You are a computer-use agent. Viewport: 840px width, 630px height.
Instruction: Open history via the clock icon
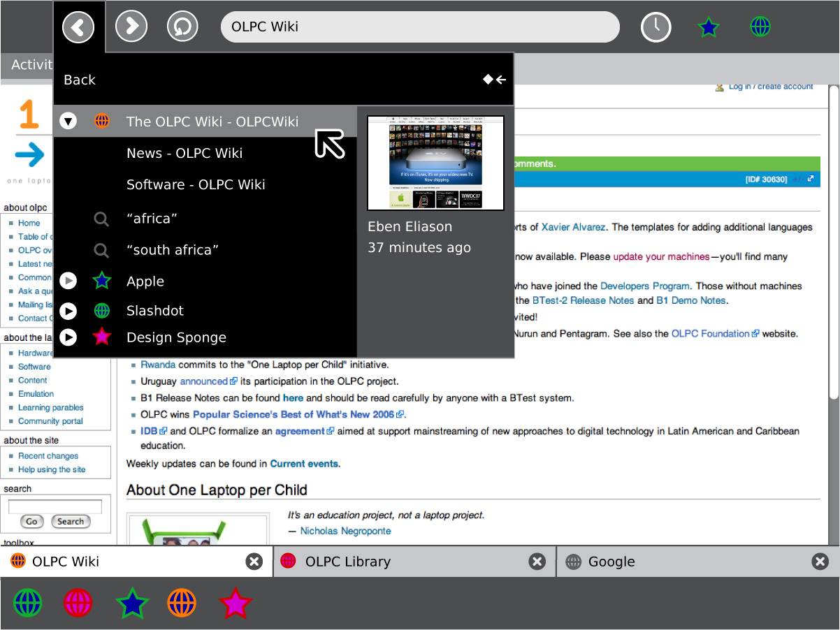click(656, 27)
